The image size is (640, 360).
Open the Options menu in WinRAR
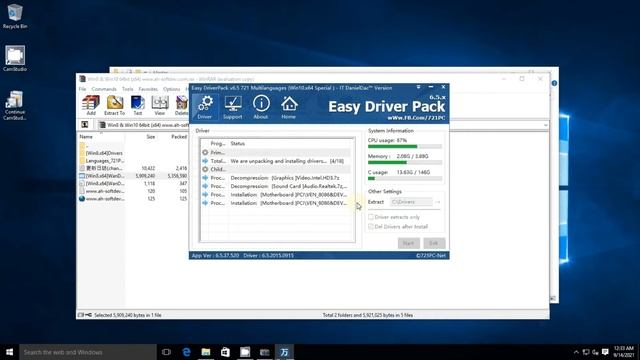pos(171,89)
